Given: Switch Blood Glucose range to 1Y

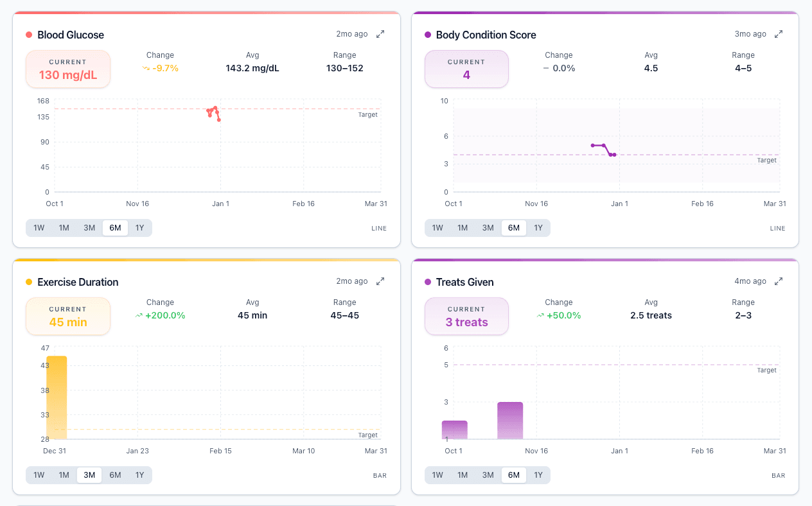Looking at the screenshot, I should pos(140,227).
